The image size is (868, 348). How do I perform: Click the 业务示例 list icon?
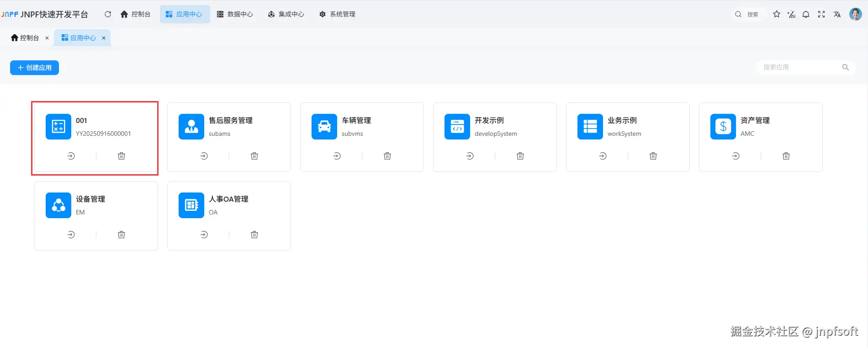[x=590, y=127]
